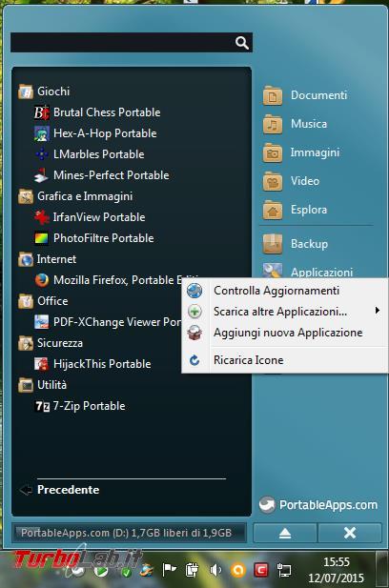Screen dimensions: 389x588
Task: Open PDF-XChange Viewer Portable
Action: [108, 322]
